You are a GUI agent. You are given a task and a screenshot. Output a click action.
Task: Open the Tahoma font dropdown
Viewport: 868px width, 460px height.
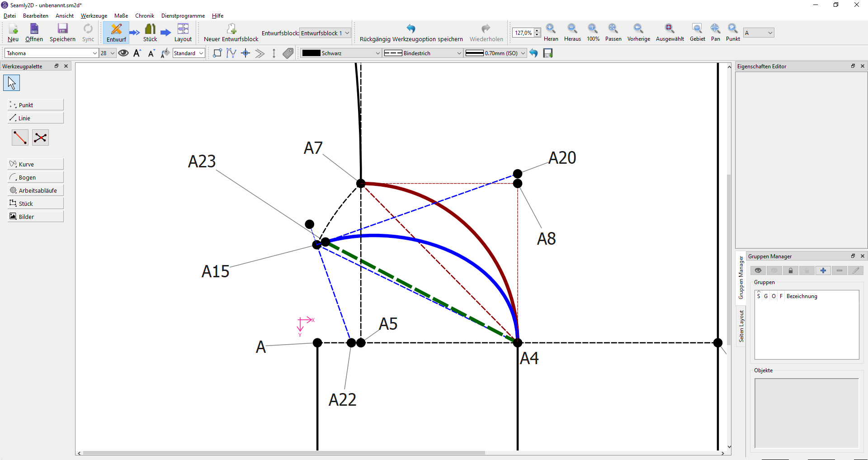[52, 53]
